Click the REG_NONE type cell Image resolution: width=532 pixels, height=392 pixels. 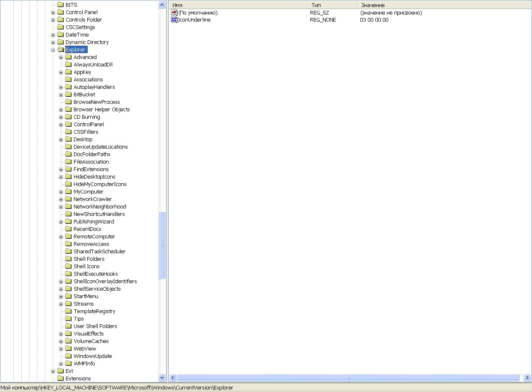(x=323, y=20)
